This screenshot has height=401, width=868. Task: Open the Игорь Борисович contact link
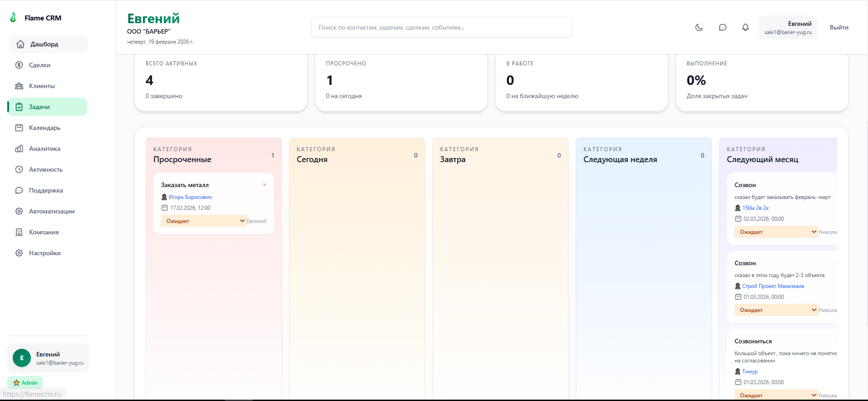190,197
